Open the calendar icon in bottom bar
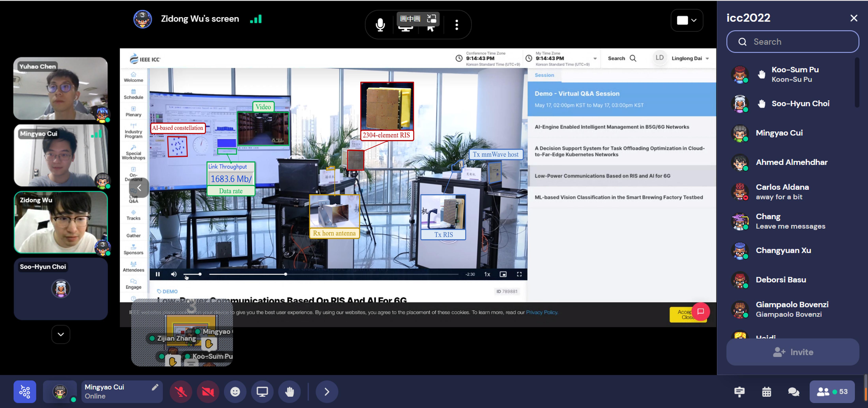The width and height of the screenshot is (868, 408). 766,391
